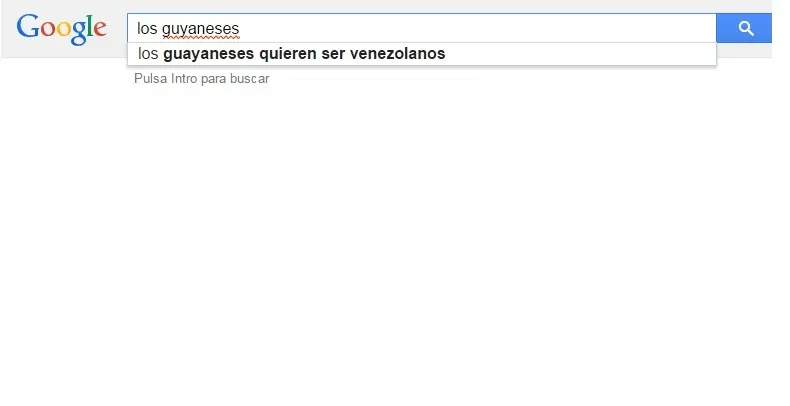Click the green l in the Google logo
This screenshot has height=406, width=790.
[x=90, y=26]
